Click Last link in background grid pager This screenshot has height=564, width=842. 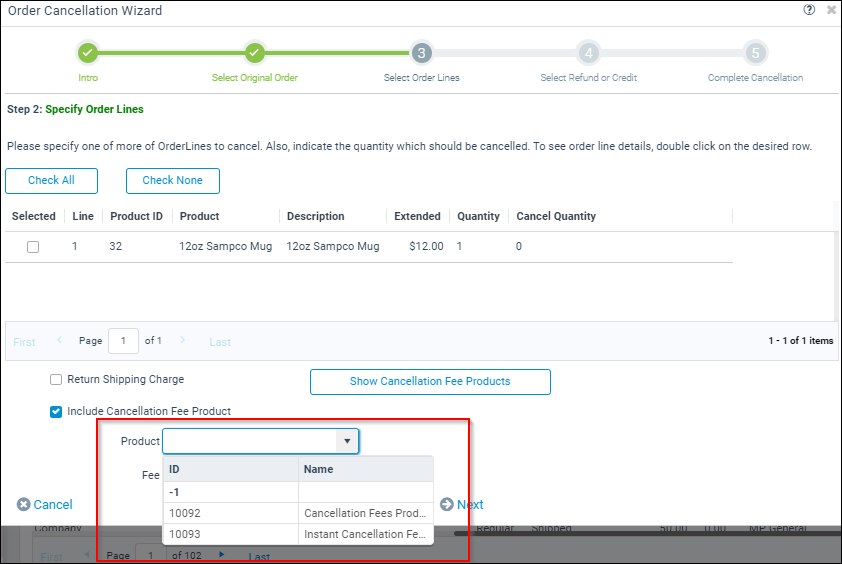click(259, 556)
